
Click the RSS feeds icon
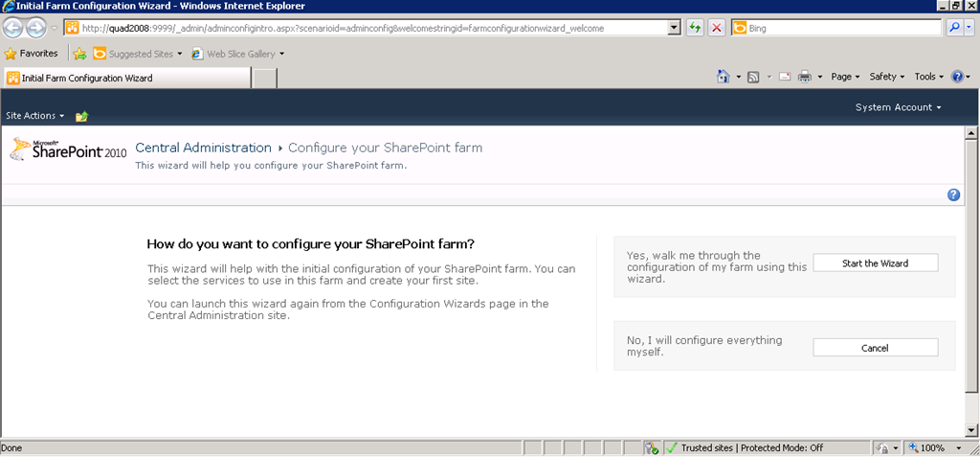(x=754, y=77)
